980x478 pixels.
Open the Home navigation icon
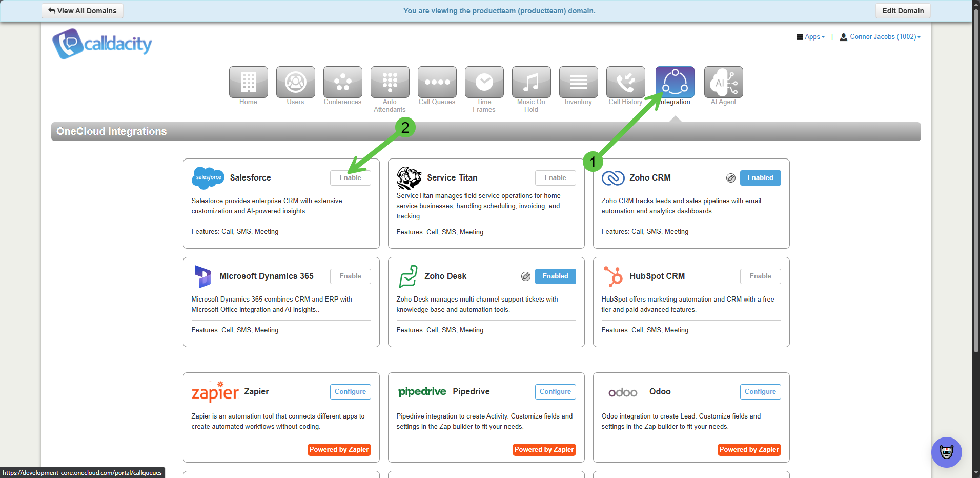coord(248,82)
